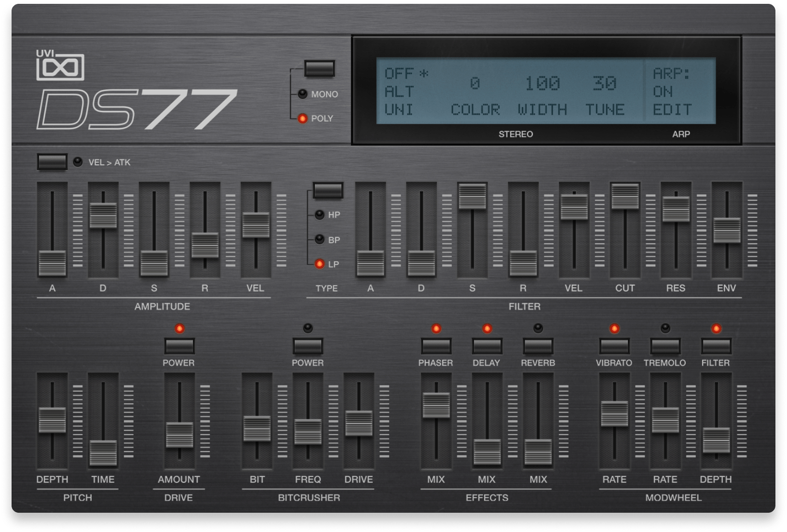Image resolution: width=787 pixels, height=532 pixels.
Task: Click the UVI logo icon
Action: pos(60,66)
